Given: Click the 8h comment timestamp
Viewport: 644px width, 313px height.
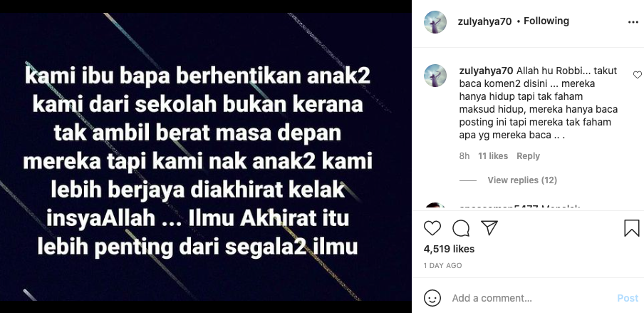Looking at the screenshot, I should click(x=464, y=156).
